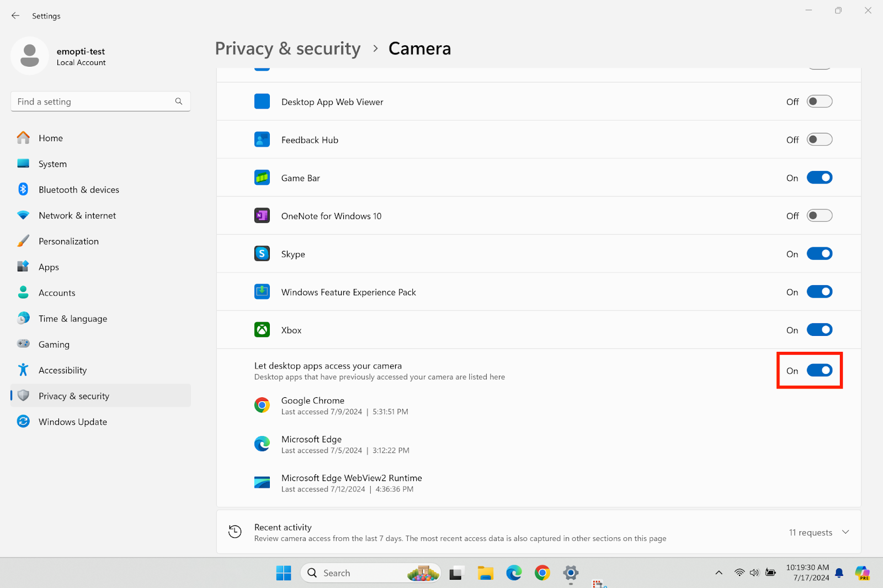
Task: Toggle Let desktop apps access your camera
Action: pyautogui.click(x=820, y=371)
